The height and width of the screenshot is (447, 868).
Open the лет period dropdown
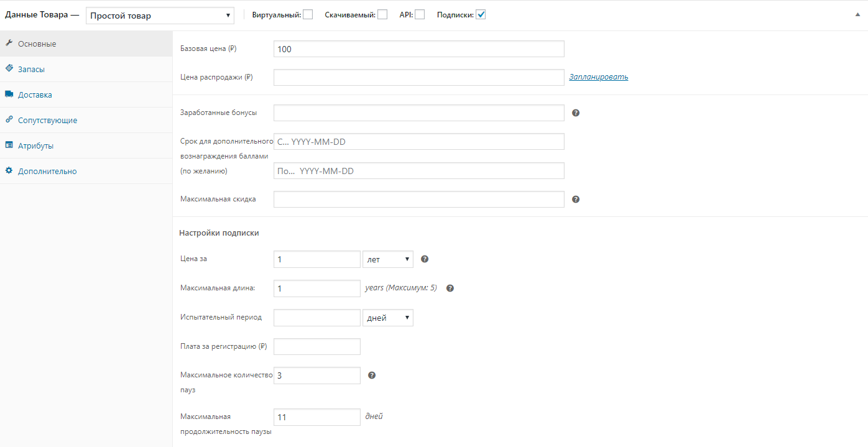point(388,259)
